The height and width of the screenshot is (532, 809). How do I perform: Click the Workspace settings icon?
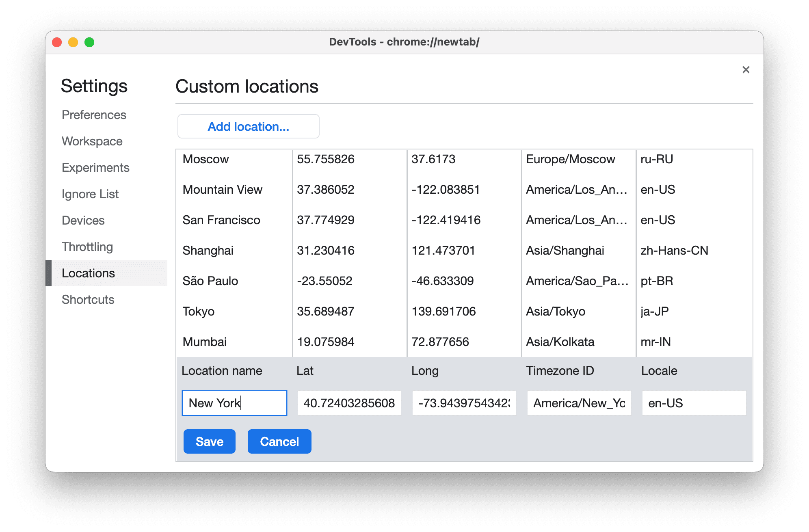[x=92, y=141]
